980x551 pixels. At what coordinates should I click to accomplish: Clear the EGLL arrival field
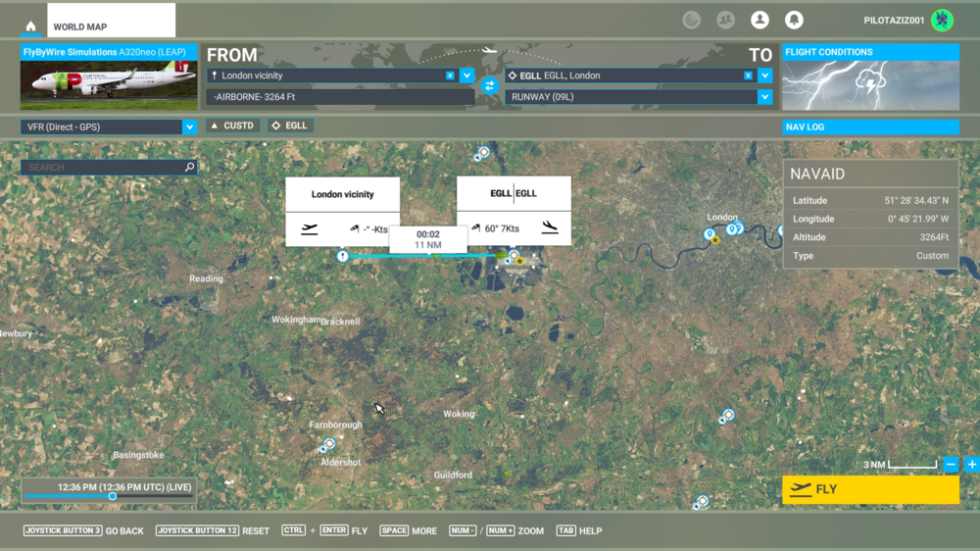pos(748,75)
